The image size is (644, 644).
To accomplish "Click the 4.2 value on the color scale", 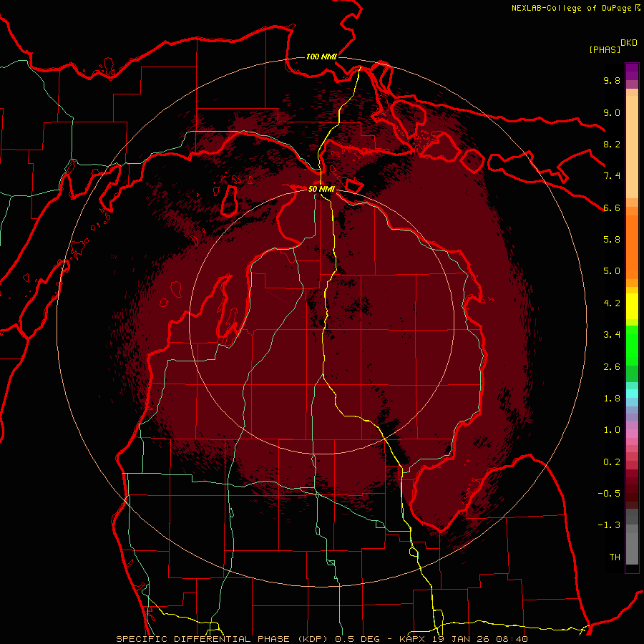I will click(x=612, y=303).
